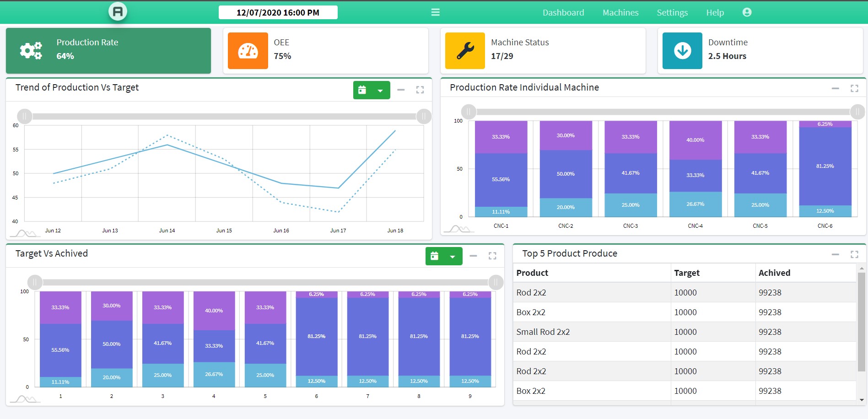
Task: Open the Settings menu item
Action: [672, 13]
